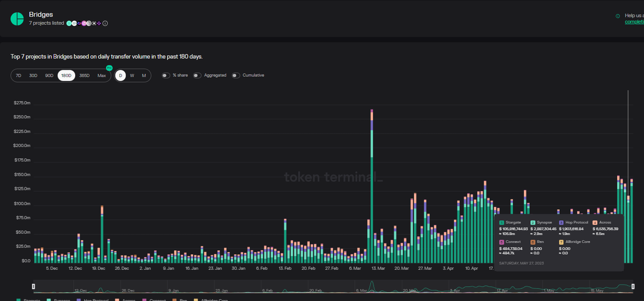The height and width of the screenshot is (301, 644).
Task: Click the Across value $6,535,756.39
Action: click(606, 229)
